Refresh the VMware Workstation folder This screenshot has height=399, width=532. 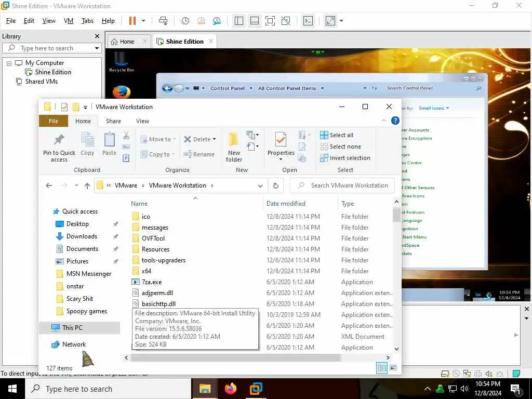pyautogui.click(x=276, y=185)
